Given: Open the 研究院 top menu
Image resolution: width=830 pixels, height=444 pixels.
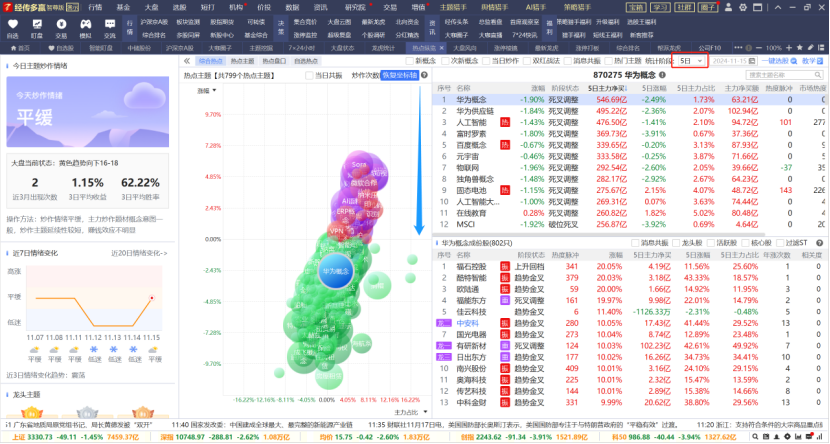Looking at the screenshot, I should coord(355,7).
